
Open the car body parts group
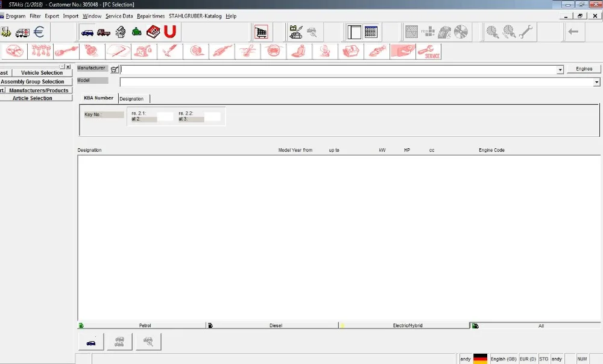point(14,51)
